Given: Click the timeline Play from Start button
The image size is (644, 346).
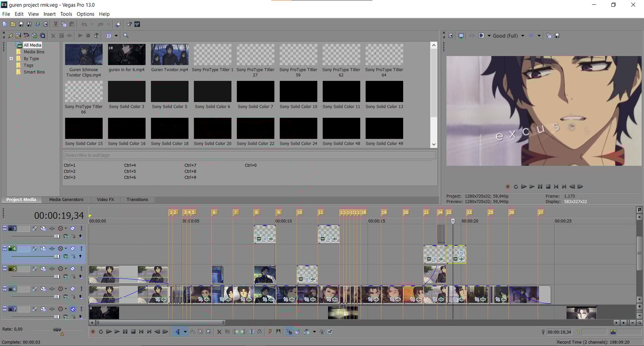Looking at the screenshot, I should pos(109,331).
